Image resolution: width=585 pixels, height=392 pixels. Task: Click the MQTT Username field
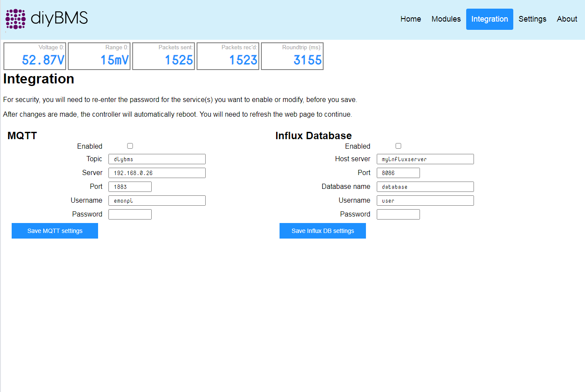[x=157, y=201]
